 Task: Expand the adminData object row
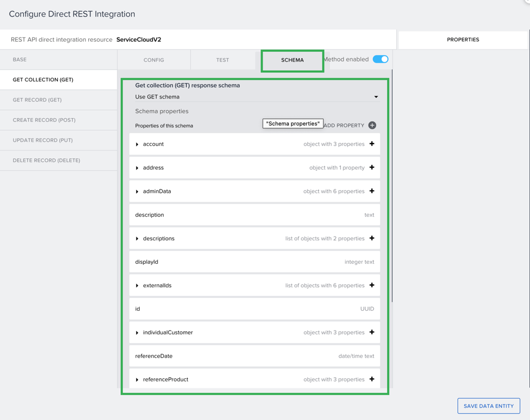click(x=137, y=192)
